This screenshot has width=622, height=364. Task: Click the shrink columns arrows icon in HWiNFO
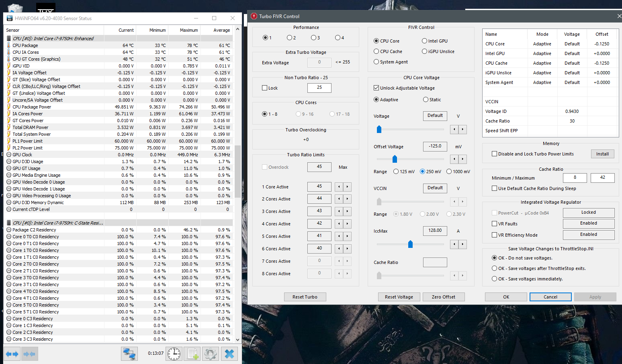(x=29, y=354)
